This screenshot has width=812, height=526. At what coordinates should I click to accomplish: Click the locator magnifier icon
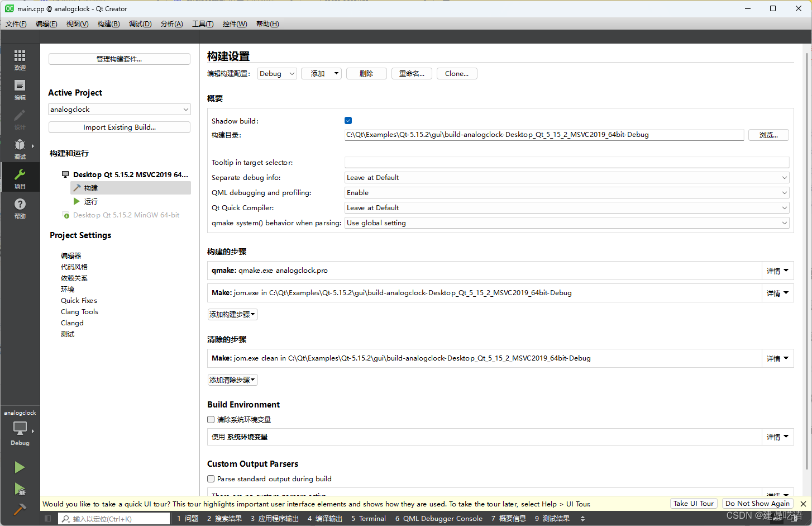pos(66,519)
